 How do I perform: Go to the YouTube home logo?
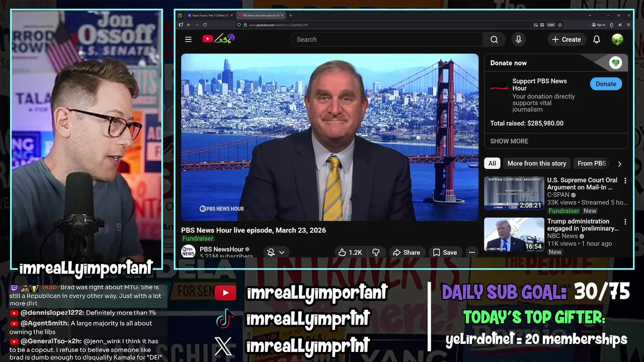[x=219, y=39]
